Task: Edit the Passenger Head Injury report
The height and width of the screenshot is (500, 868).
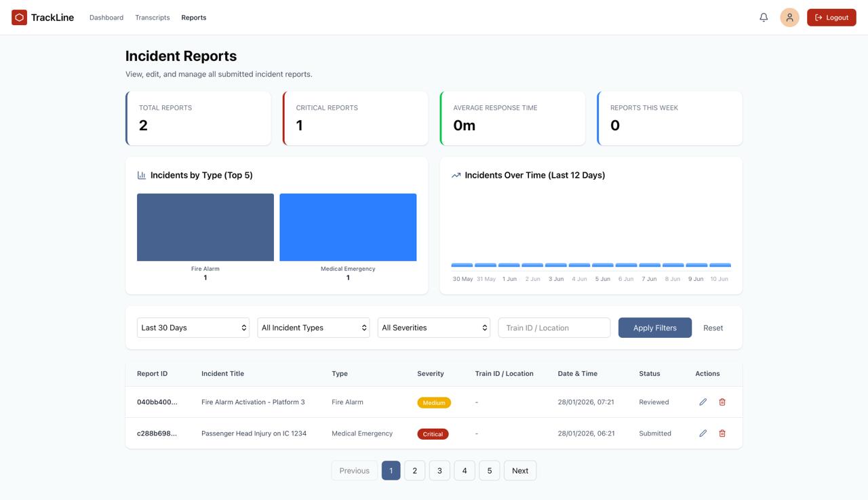Action: click(703, 433)
